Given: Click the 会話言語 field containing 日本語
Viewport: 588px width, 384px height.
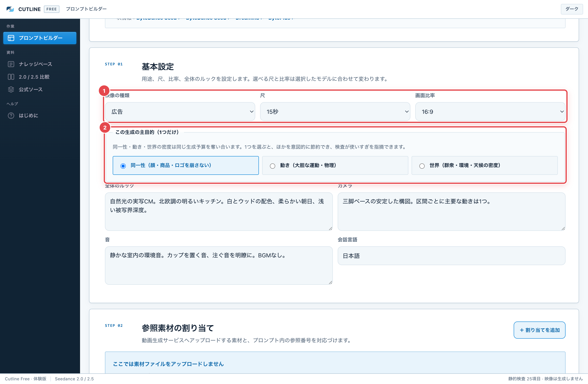Looking at the screenshot, I should 451,256.
